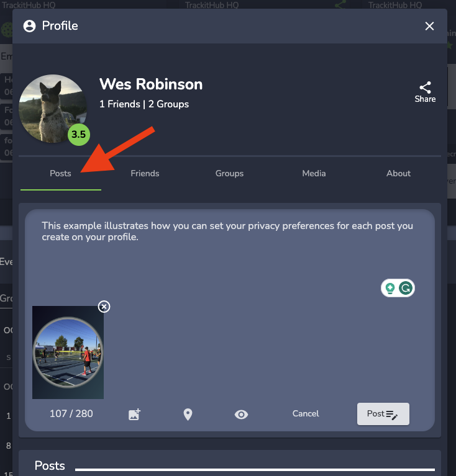Image resolution: width=456 pixels, height=476 pixels.
Task: Toggle post visibility with the eye icon
Action: (x=241, y=415)
